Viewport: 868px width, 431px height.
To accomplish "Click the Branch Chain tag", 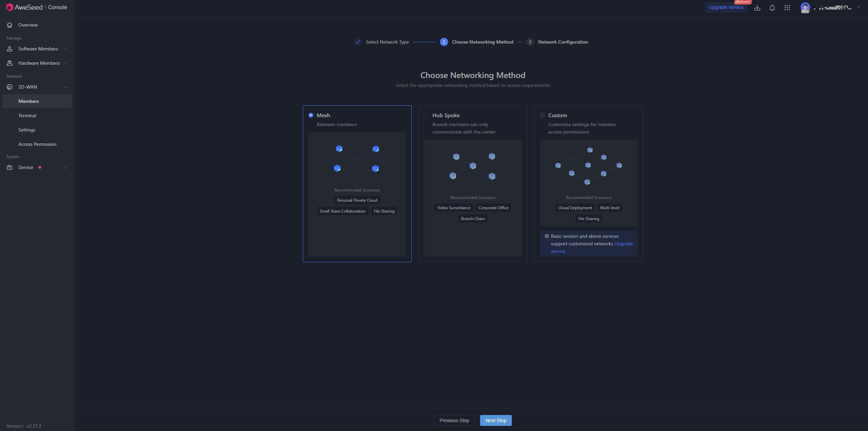I will [x=473, y=219].
